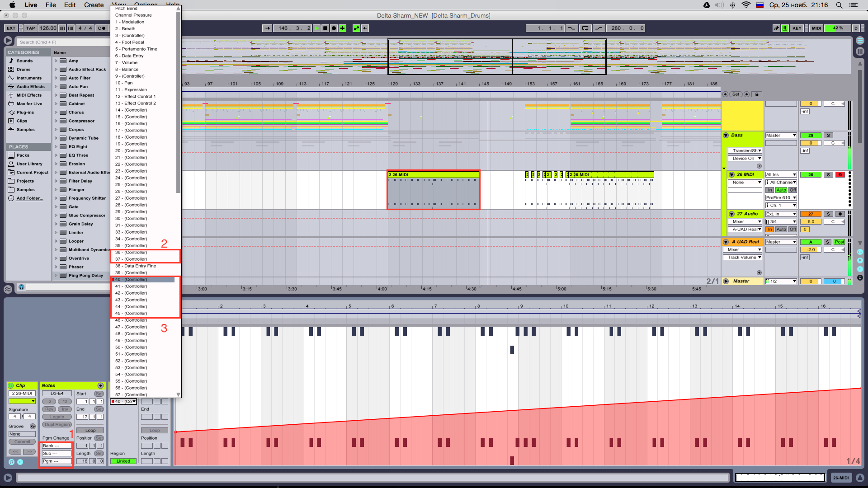Open the All Ins input dropdown
This screenshot has width=868, height=488.
coord(781,174)
